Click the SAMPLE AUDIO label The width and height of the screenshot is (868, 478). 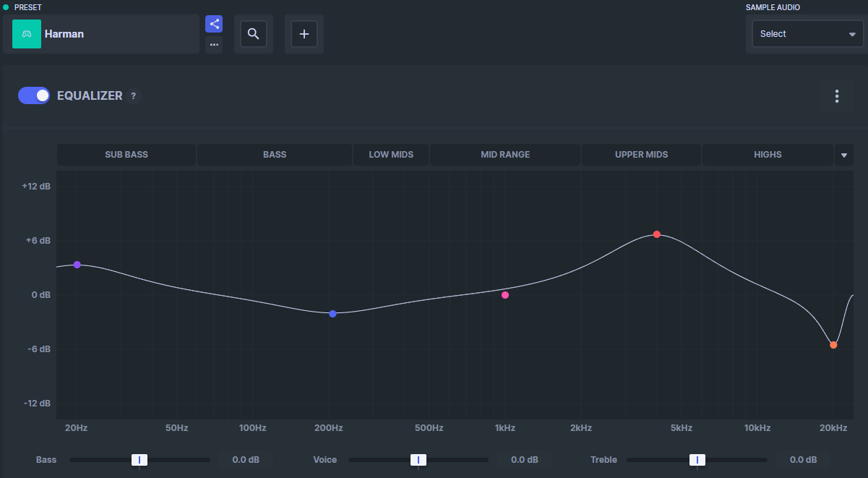[x=773, y=7]
